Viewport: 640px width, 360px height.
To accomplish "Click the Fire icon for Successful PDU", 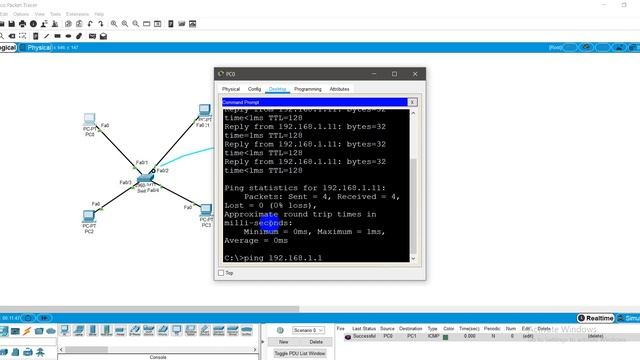I will (x=348, y=337).
